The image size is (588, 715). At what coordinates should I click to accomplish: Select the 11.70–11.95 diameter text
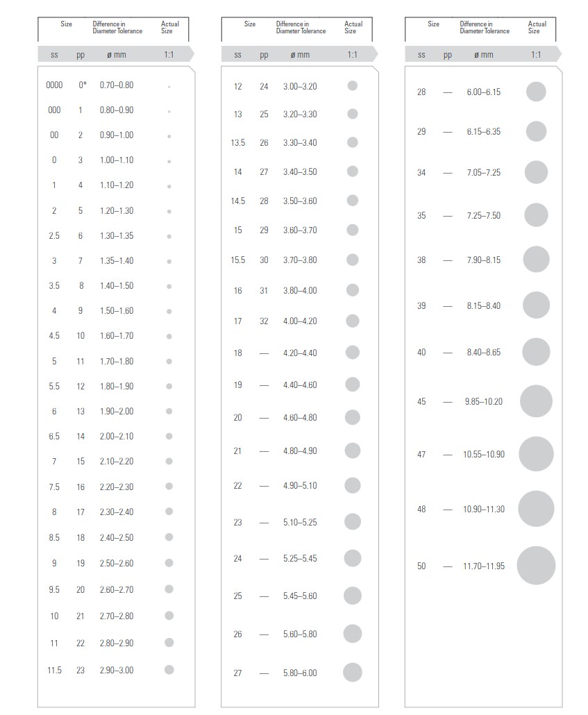click(484, 566)
